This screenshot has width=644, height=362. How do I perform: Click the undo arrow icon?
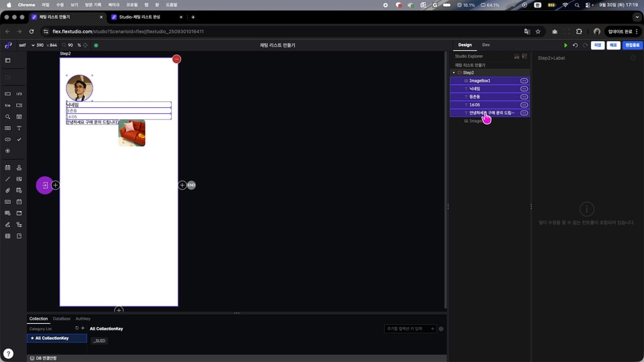pyautogui.click(x=575, y=46)
